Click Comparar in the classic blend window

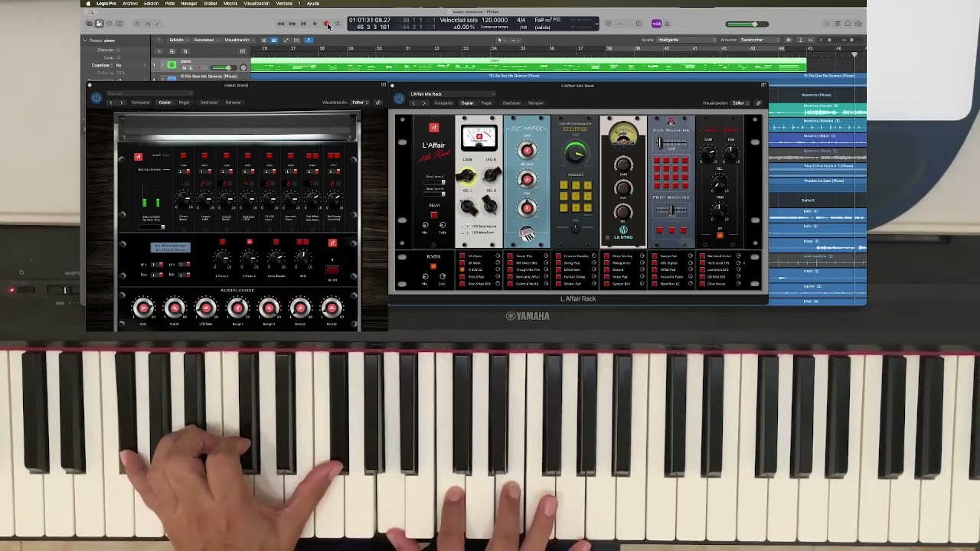(141, 103)
